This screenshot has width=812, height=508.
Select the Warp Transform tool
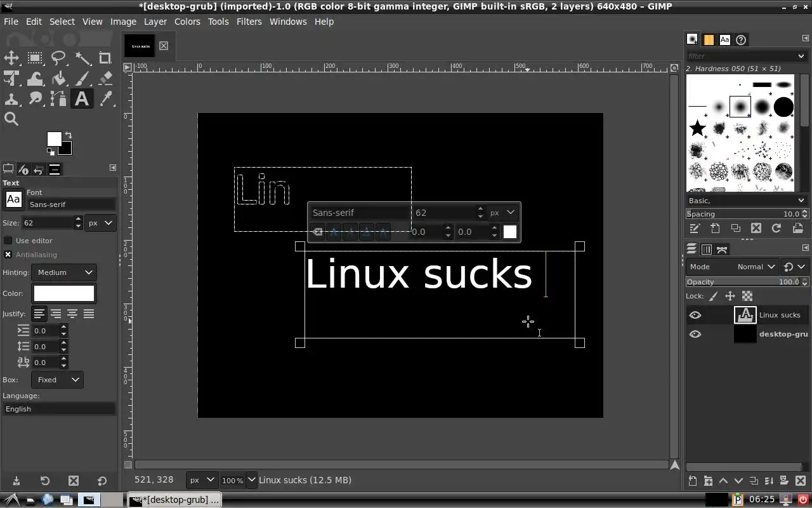(35, 79)
